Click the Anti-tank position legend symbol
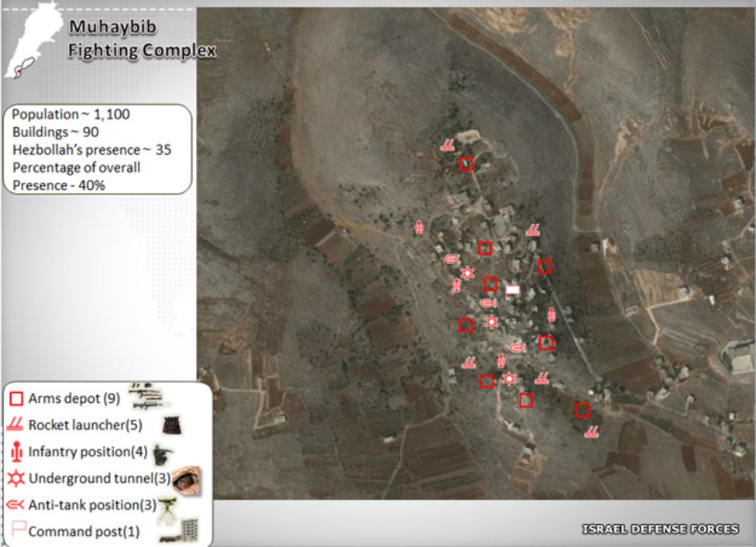The image size is (756, 547). point(15,505)
